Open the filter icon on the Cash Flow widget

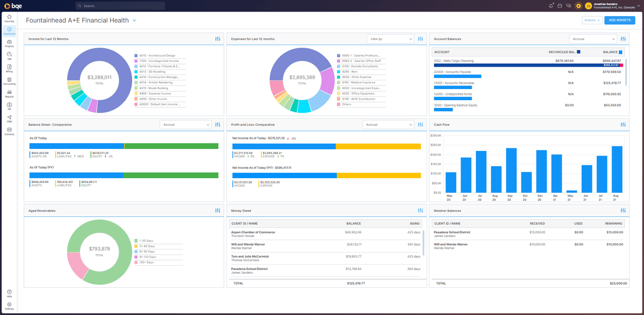623,125
